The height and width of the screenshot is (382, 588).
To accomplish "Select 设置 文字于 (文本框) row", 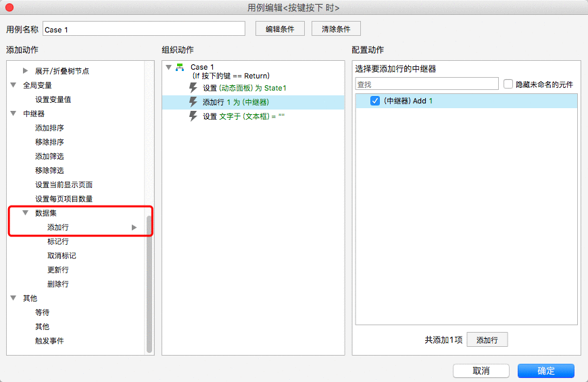I will click(x=253, y=116).
